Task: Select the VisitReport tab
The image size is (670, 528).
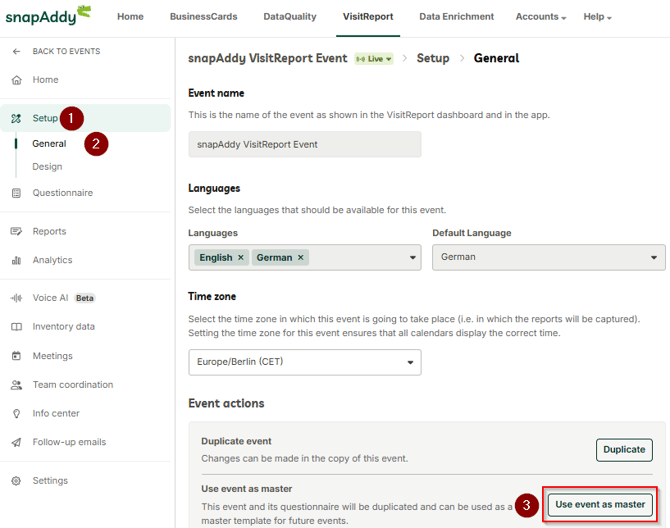Action: coord(368,17)
